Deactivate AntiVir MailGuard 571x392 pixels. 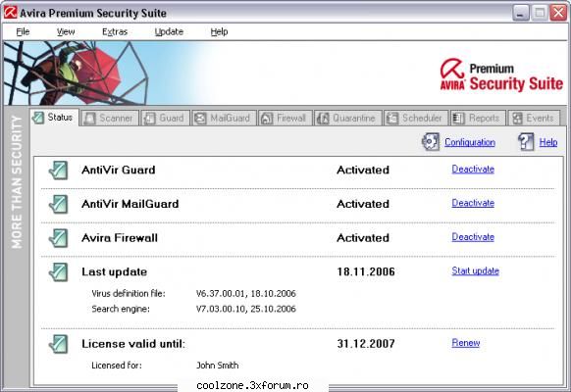[473, 203]
